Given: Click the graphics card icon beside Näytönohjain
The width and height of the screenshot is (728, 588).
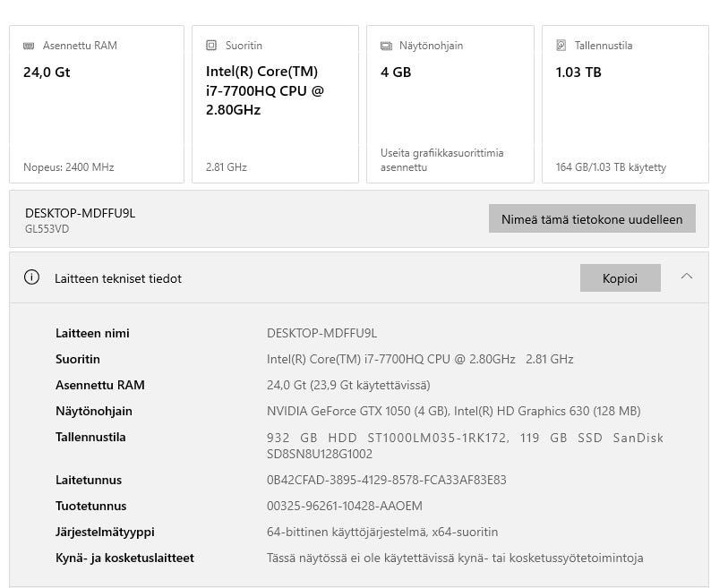Looking at the screenshot, I should point(386,46).
